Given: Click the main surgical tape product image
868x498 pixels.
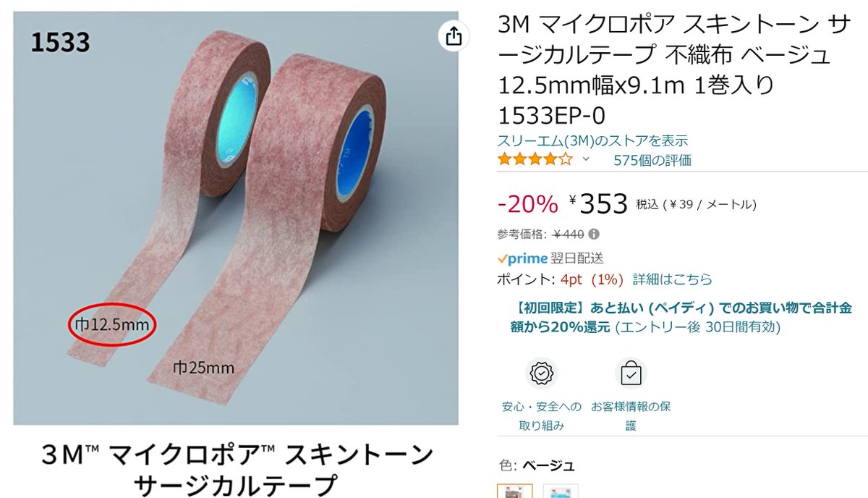Looking at the screenshot, I should pos(236,218).
